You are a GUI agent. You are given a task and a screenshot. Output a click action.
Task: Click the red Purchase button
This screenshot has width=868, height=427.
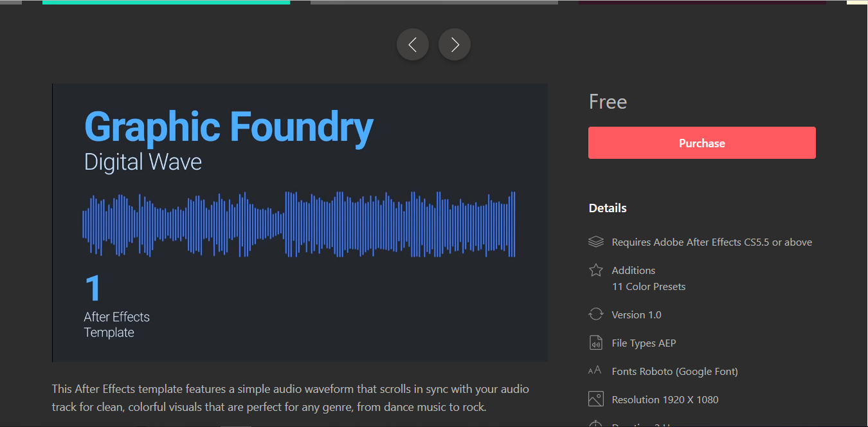tap(702, 143)
